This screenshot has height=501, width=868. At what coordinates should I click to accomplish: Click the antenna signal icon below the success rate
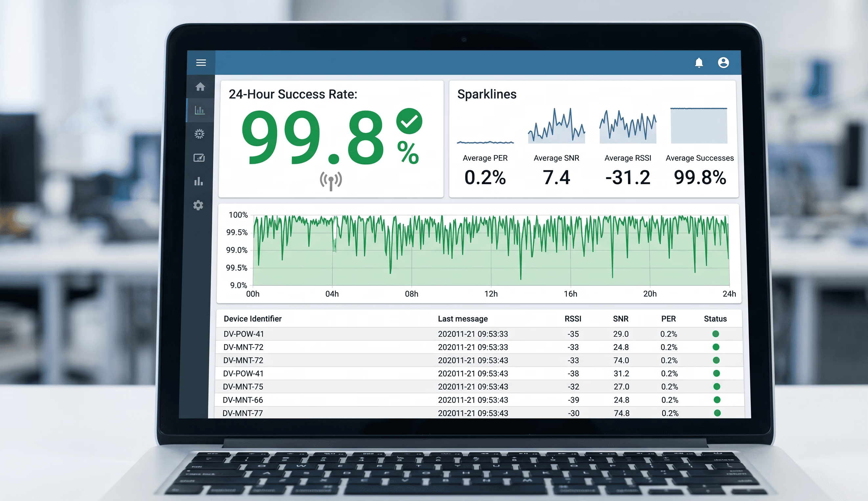(x=330, y=180)
